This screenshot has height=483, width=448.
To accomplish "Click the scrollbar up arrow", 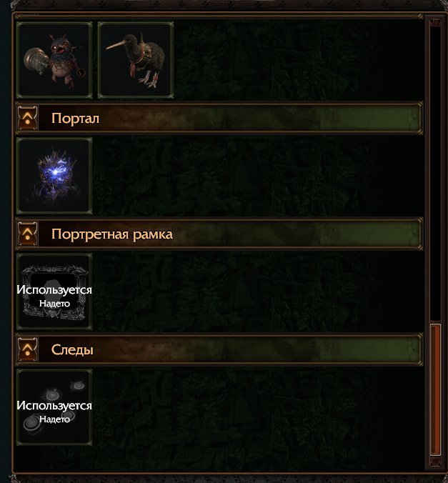I will (x=435, y=22).
